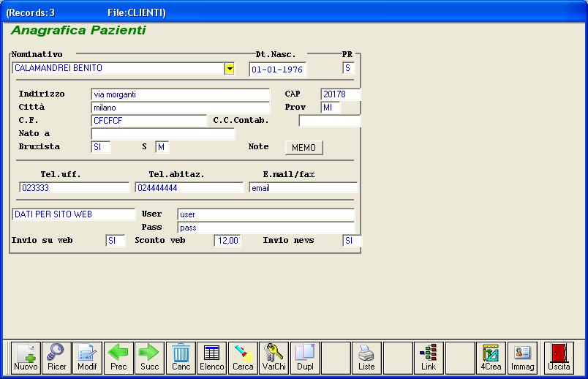Click the E.mail/fax field

click(x=303, y=187)
